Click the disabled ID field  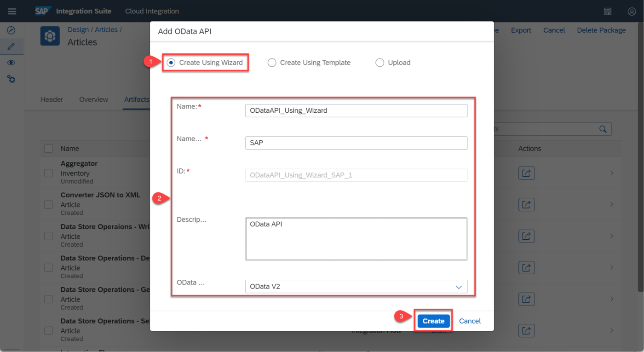click(356, 175)
